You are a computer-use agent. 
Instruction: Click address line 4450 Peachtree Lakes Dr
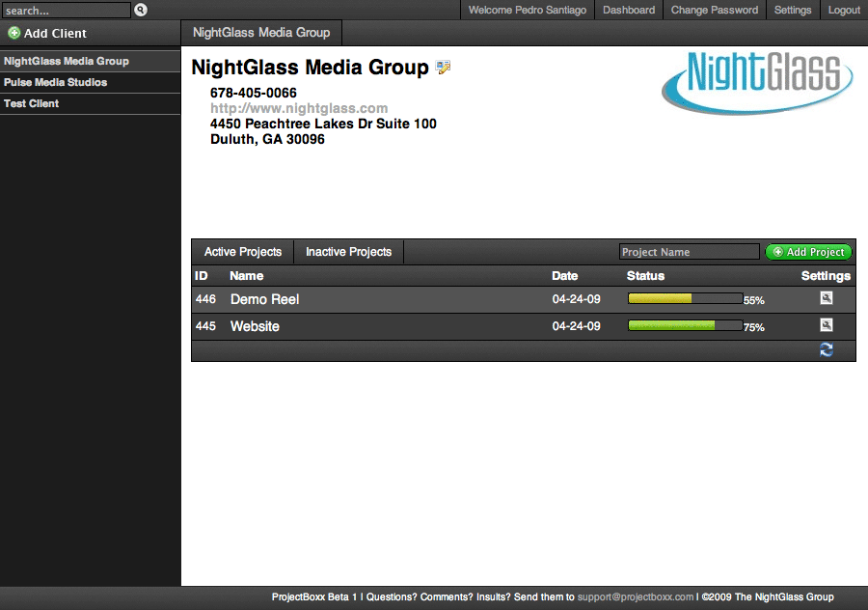coord(323,124)
